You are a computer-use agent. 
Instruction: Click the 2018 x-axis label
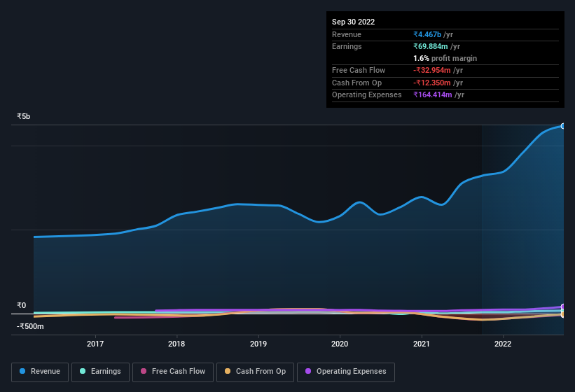pos(176,344)
